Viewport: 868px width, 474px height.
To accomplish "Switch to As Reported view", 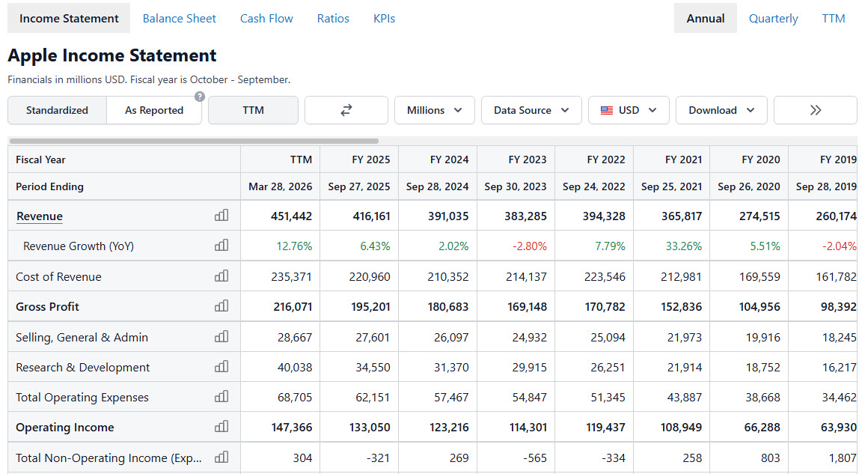I will 154,110.
